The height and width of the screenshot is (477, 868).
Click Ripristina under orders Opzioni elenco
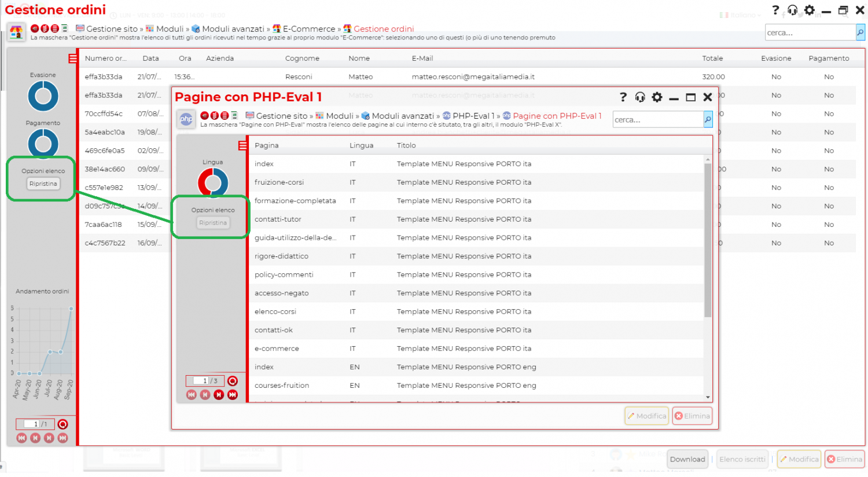click(43, 184)
